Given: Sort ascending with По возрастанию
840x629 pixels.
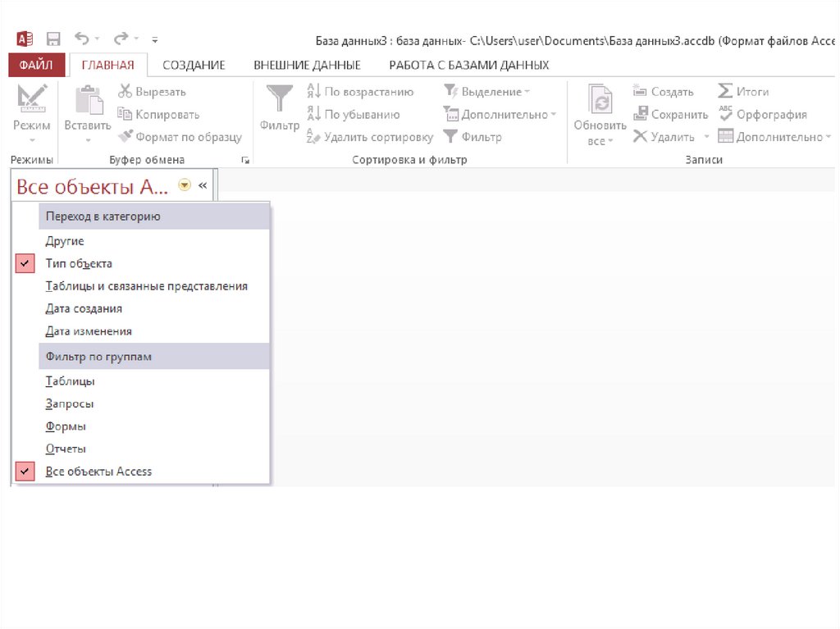Looking at the screenshot, I should (361, 92).
